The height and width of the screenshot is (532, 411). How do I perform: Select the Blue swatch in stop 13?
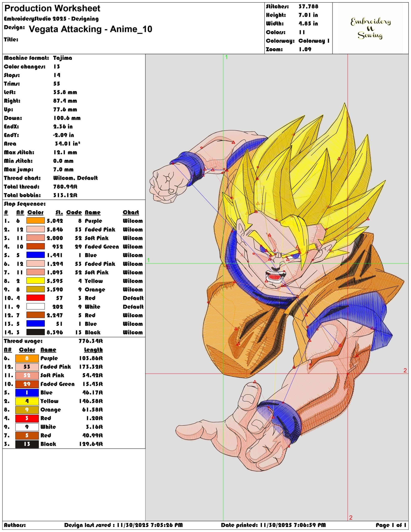[x=36, y=324]
